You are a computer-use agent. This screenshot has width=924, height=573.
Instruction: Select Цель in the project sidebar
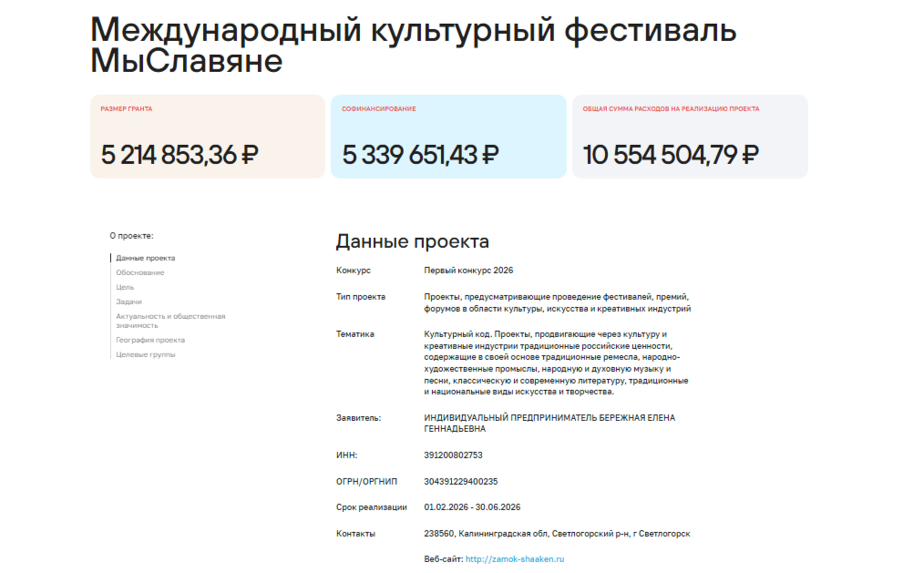tap(125, 287)
